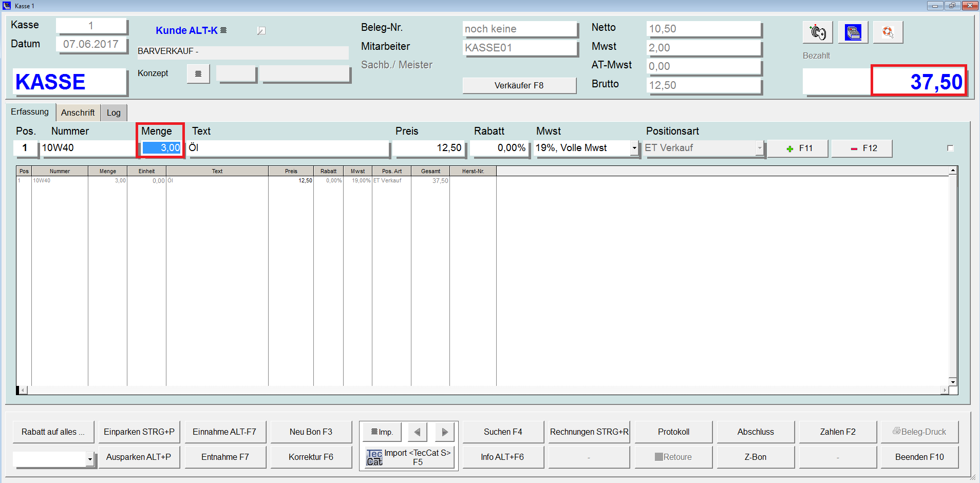Screen dimensions: 980x483
Task: Click the Rabatt field 0,00%
Action: point(499,148)
